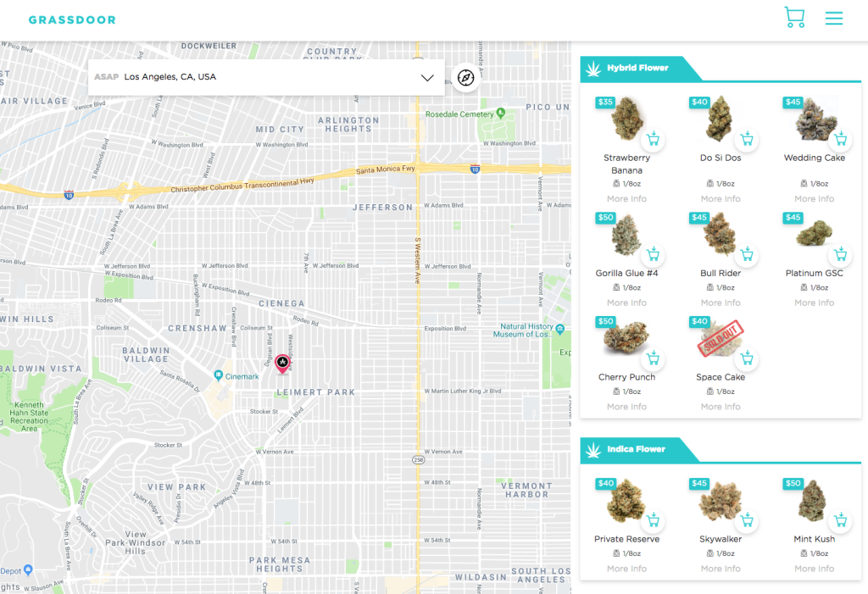Image resolution: width=868 pixels, height=594 pixels.
Task: Add Private Reserve to cart
Action: 654,520
